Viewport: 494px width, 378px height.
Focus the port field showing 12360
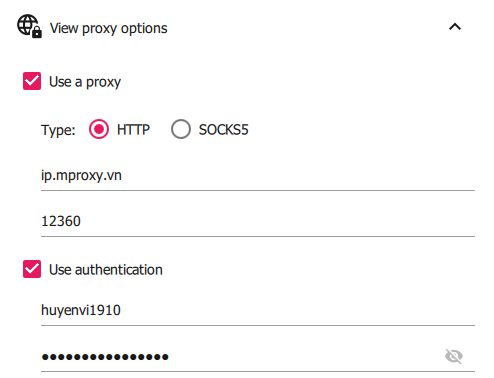point(258,222)
